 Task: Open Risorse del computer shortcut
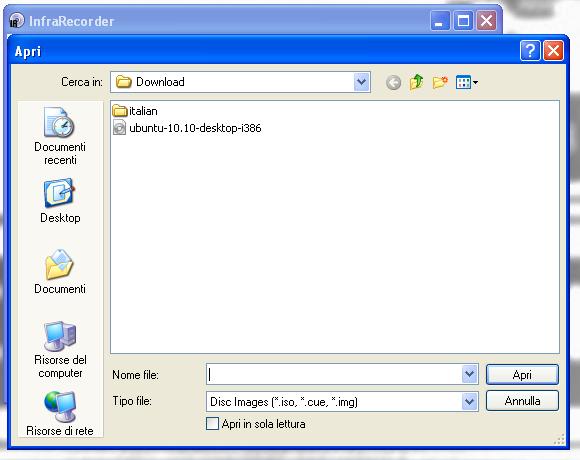[60, 350]
